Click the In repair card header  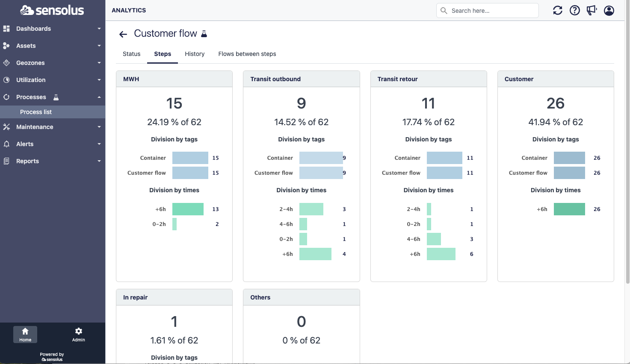coord(174,297)
